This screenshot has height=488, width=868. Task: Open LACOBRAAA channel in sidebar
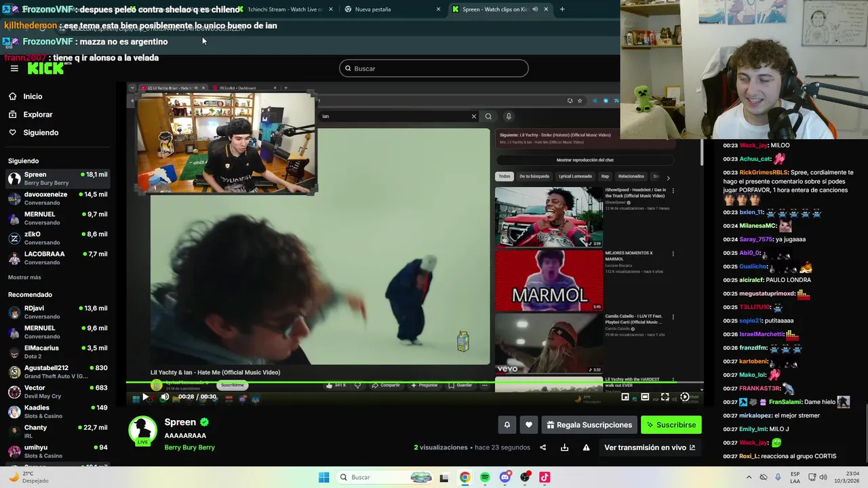click(x=58, y=258)
